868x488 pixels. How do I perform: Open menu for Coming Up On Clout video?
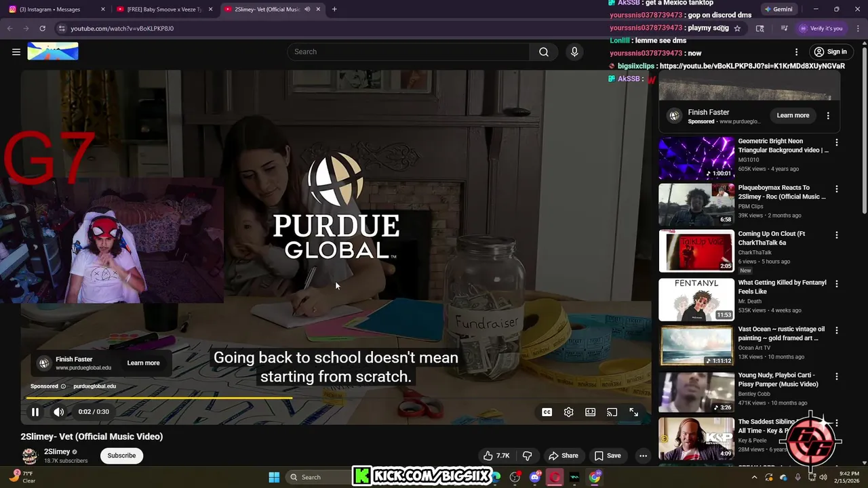point(836,235)
